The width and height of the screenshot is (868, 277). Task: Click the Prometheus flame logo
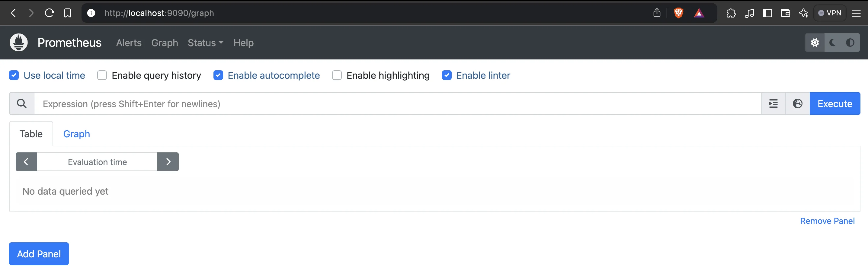coord(18,43)
